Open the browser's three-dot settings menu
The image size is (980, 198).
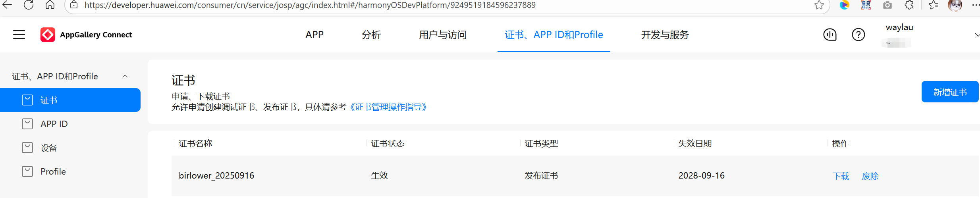tap(975, 5)
